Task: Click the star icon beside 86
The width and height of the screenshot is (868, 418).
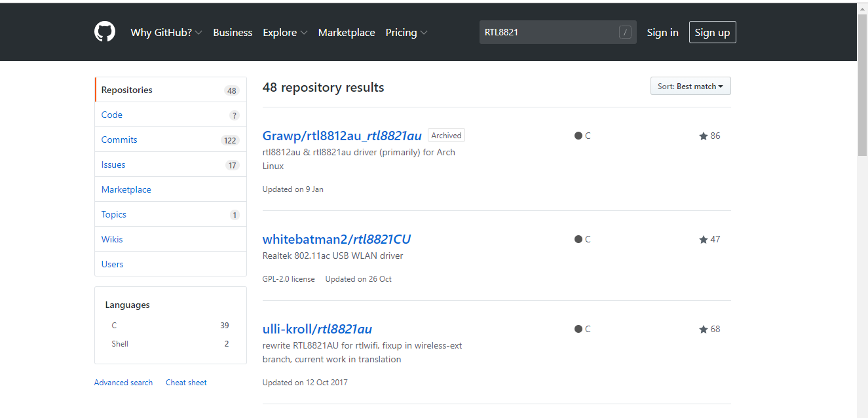Action: pyautogui.click(x=703, y=136)
